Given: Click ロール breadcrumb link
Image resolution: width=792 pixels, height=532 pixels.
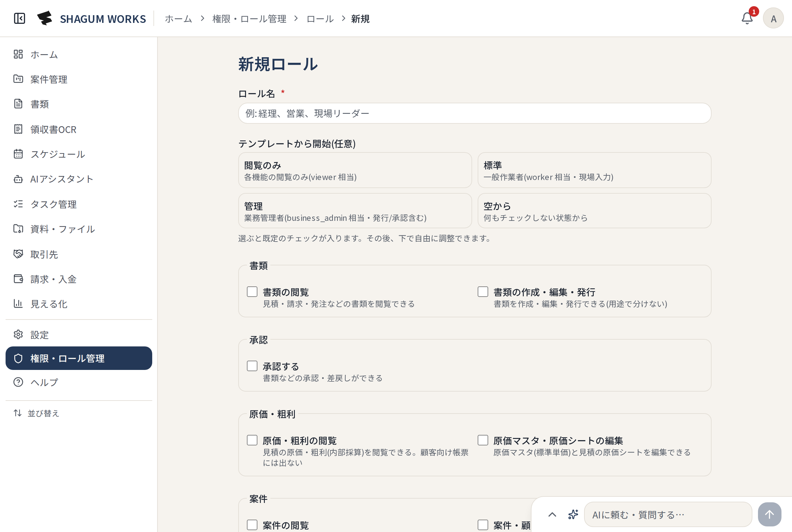Looking at the screenshot, I should point(320,19).
